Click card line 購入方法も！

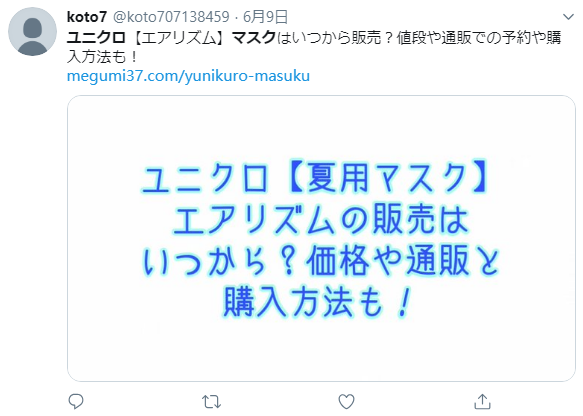pyautogui.click(x=318, y=301)
